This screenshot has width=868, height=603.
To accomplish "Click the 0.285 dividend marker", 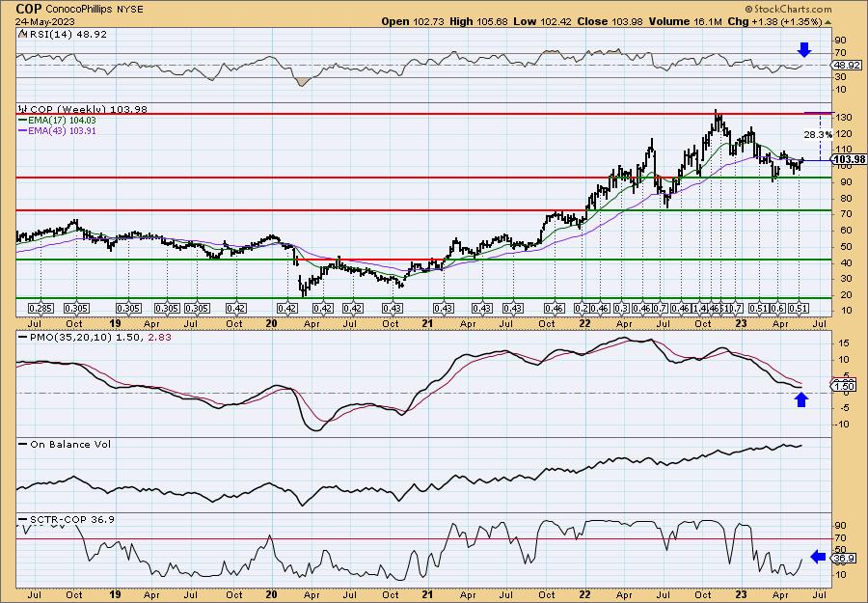I will [x=41, y=308].
